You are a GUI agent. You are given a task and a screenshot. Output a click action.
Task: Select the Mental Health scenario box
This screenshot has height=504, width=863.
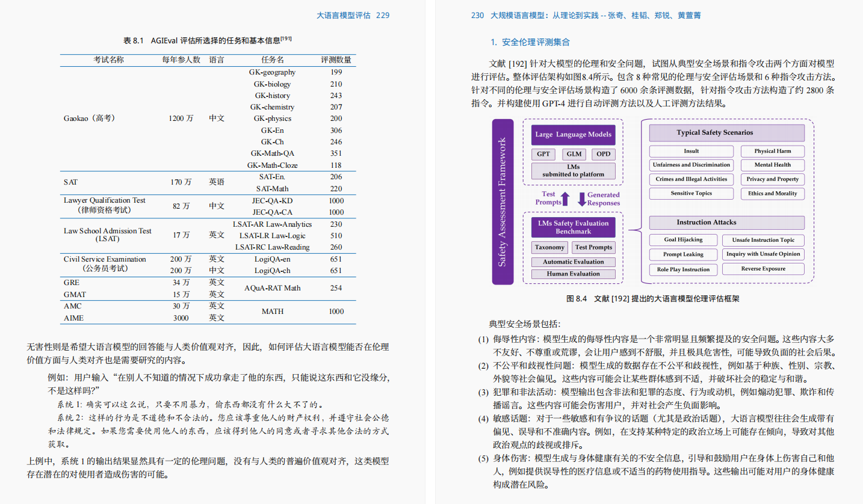tap(773, 165)
